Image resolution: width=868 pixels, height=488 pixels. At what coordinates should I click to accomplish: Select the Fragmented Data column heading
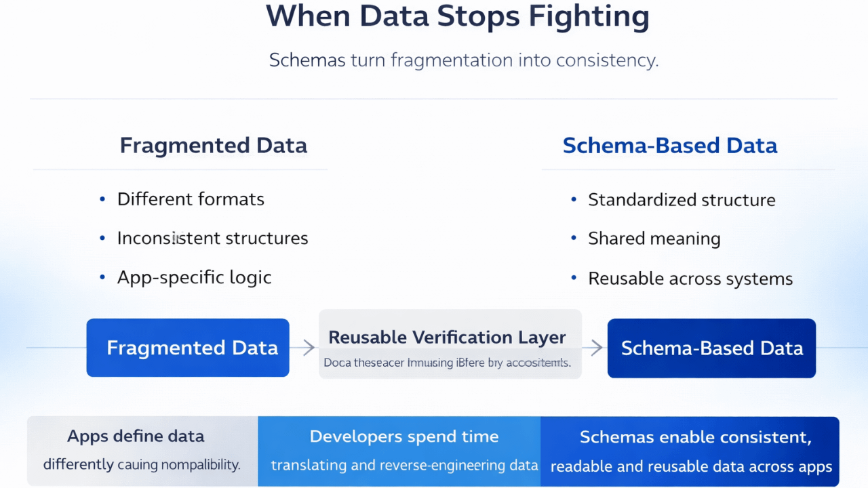pyautogui.click(x=214, y=146)
